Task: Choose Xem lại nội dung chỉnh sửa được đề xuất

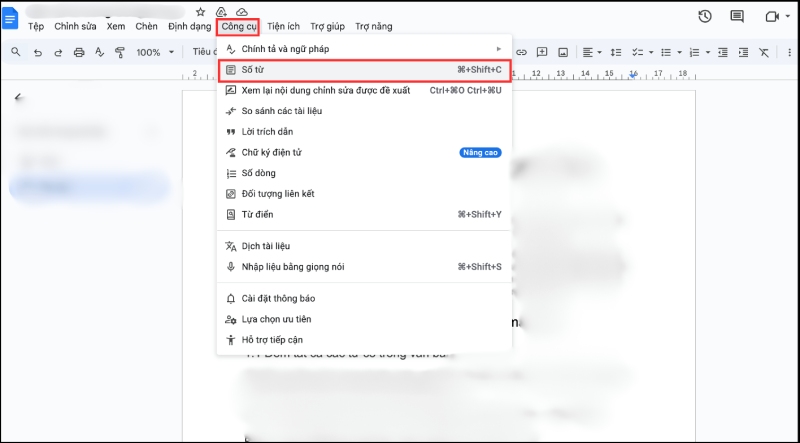Action: pos(364,90)
